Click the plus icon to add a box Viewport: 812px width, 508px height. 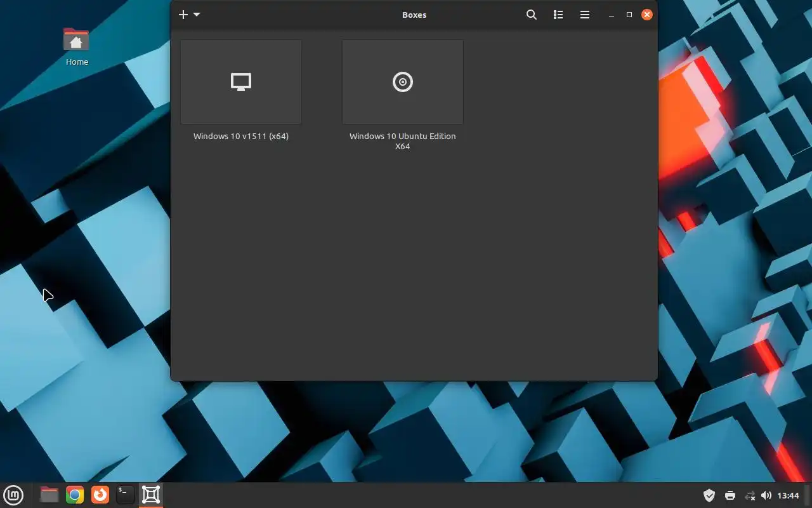click(x=183, y=15)
